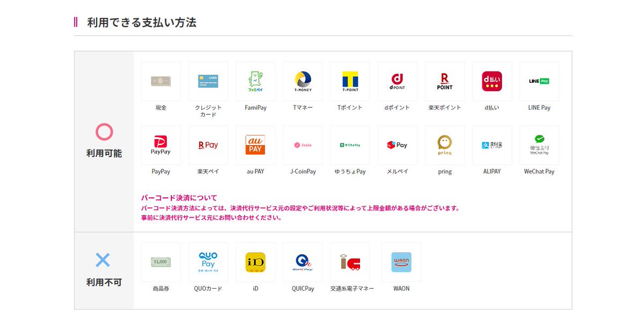Viewport: 644px width, 323px height.
Task: Click the heading 利用できる支払い方法
Action: (142, 23)
